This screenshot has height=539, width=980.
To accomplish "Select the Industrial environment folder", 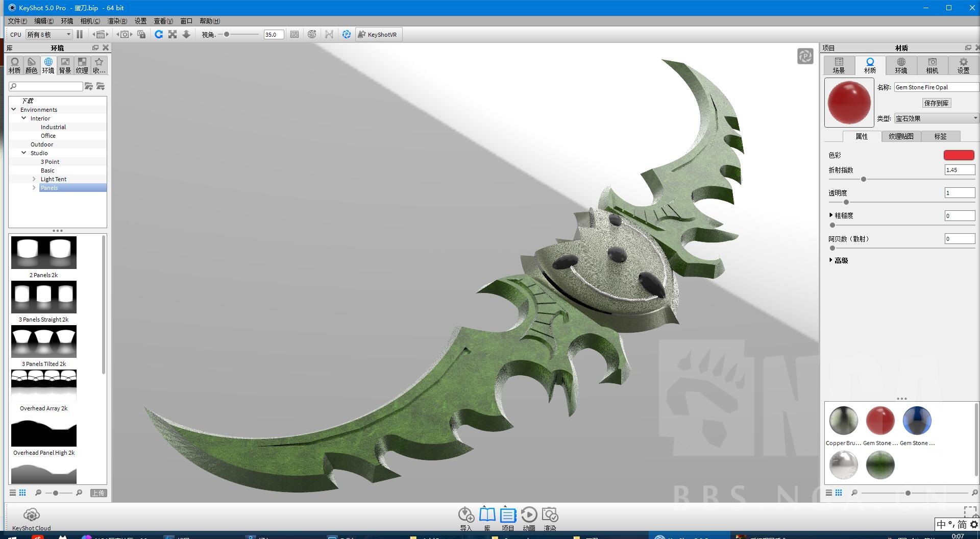I will (x=53, y=127).
